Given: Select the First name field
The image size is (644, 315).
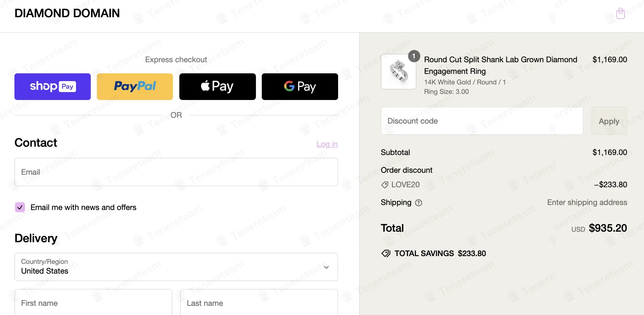Looking at the screenshot, I should pyautogui.click(x=93, y=303).
